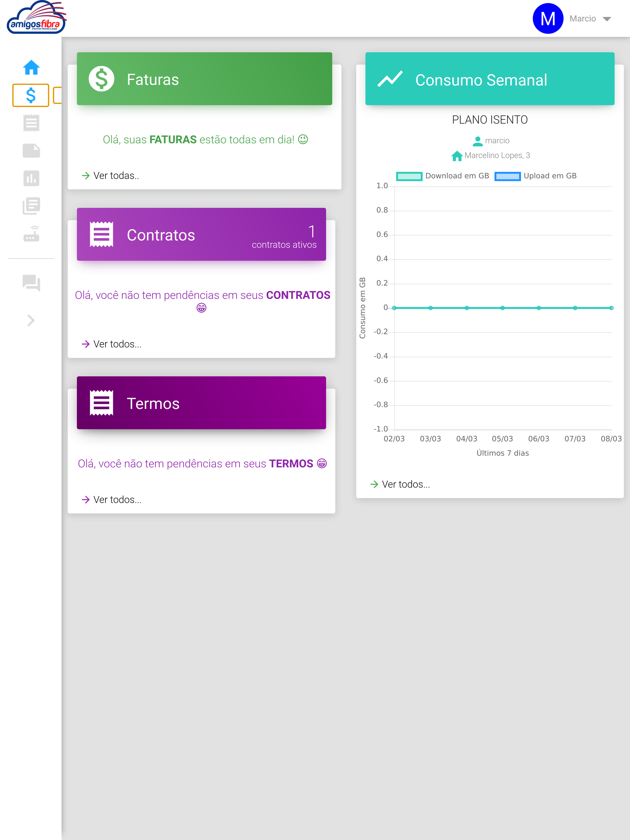630x840 pixels.
Task: Click the amigosfibra logo
Action: coord(37,18)
